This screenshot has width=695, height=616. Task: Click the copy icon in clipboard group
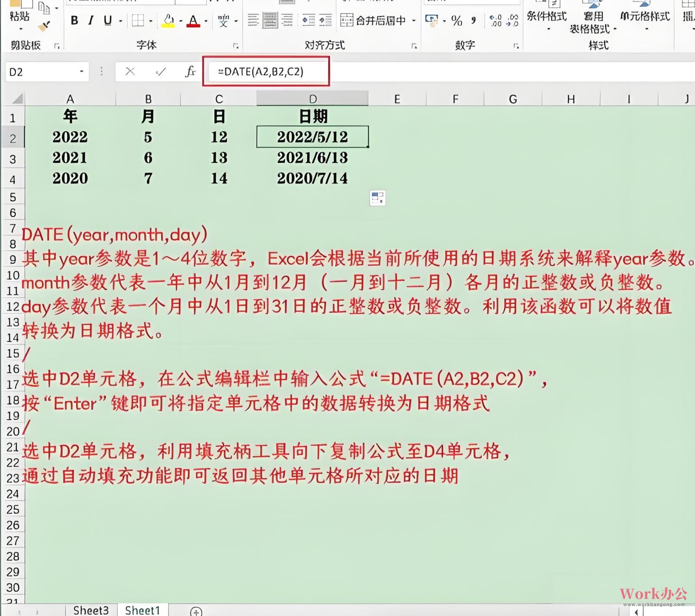(44, 7)
